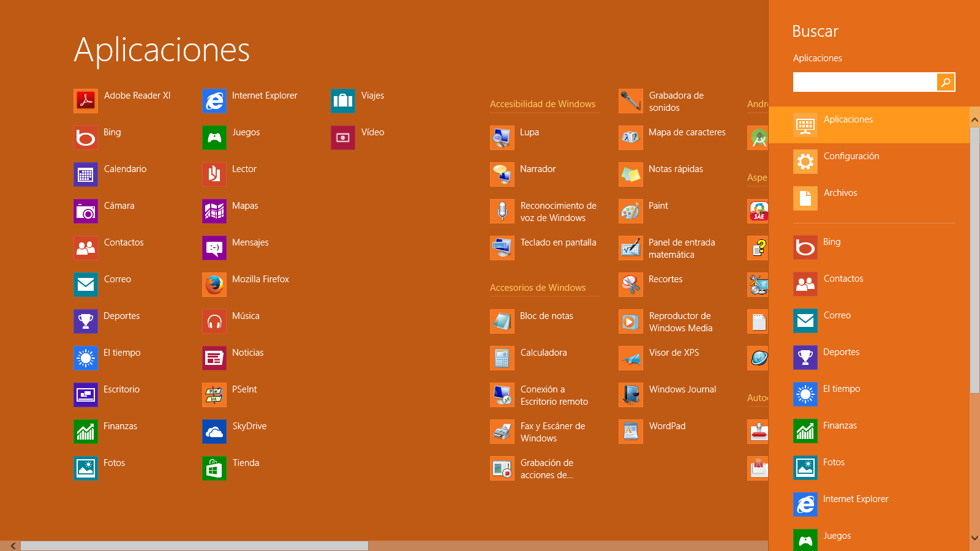The width and height of the screenshot is (980, 551).
Task: Select Configuración in the search panel
Action: tap(851, 162)
